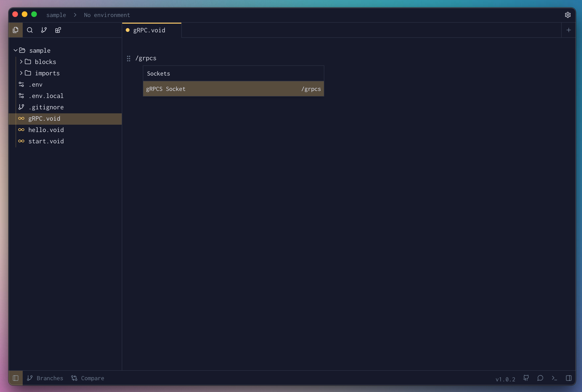Image resolution: width=582 pixels, height=392 pixels.
Task: Collapse the sample root folder
Action: click(x=16, y=51)
